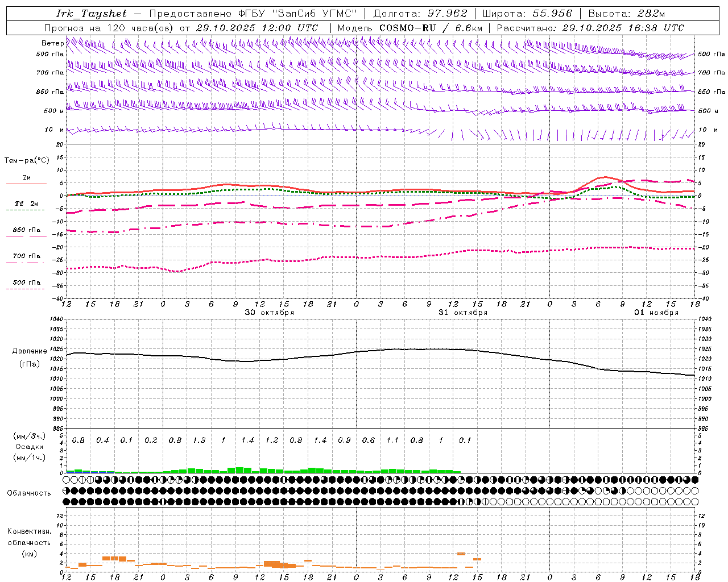The width and height of the screenshot is (728, 582).
Task: Click the forecast start time 29.10.2025 12:00 UTC
Action: click(257, 28)
